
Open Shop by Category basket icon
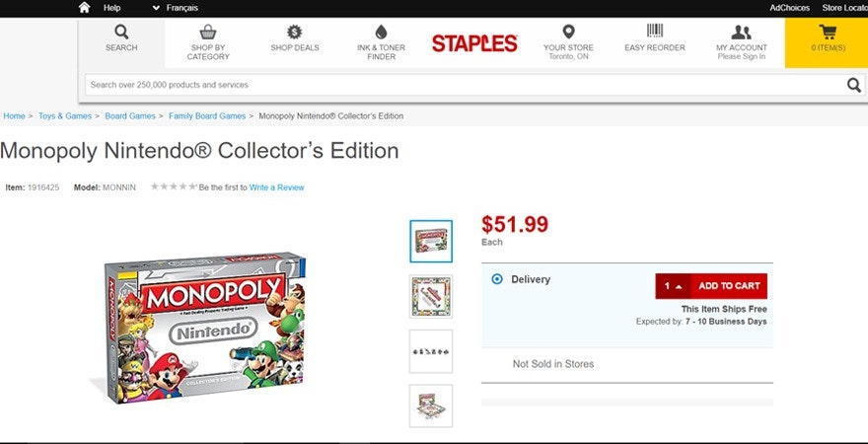click(208, 33)
